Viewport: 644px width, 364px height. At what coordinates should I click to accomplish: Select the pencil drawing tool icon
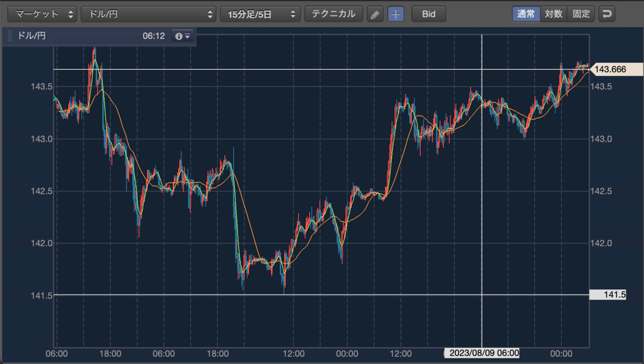coord(376,14)
